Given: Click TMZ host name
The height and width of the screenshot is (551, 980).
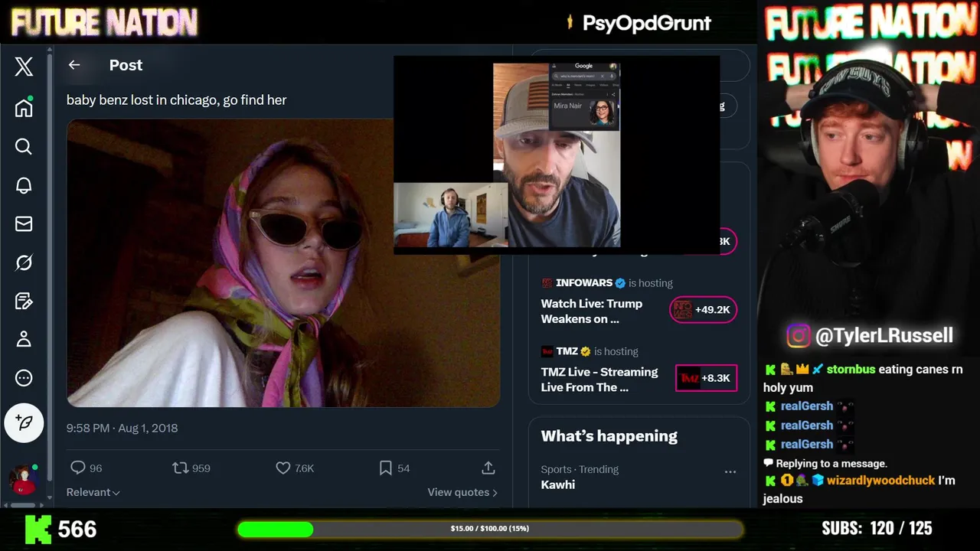Looking at the screenshot, I should 567,351.
